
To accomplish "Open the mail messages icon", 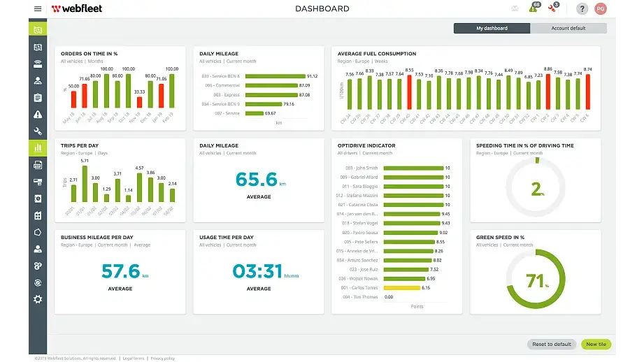I will pyautogui.click(x=515, y=9).
